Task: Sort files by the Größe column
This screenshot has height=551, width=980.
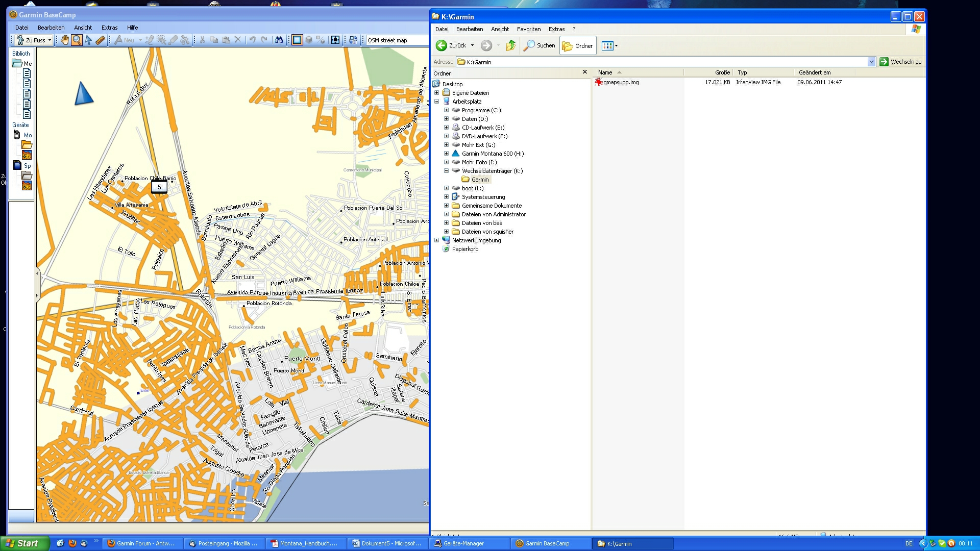Action: (708, 72)
